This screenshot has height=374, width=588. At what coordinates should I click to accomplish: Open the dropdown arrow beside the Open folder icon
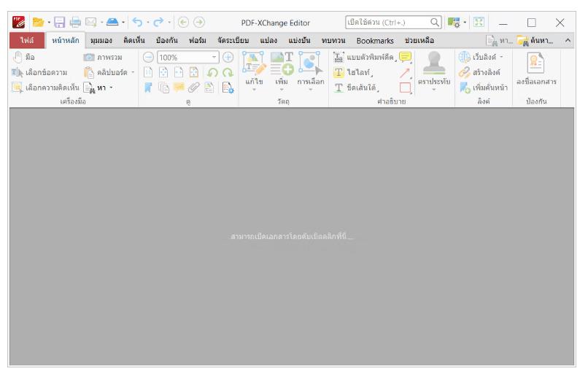49,23
